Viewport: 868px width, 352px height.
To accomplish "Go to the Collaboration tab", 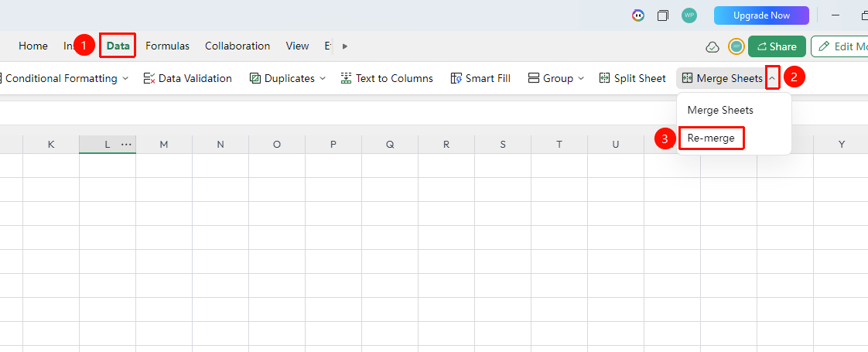I will pos(238,46).
